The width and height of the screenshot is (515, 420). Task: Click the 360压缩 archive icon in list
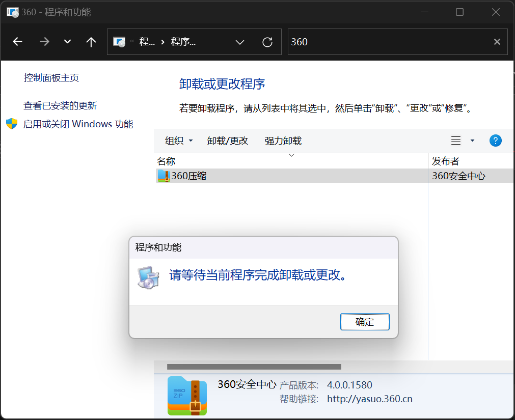point(164,176)
